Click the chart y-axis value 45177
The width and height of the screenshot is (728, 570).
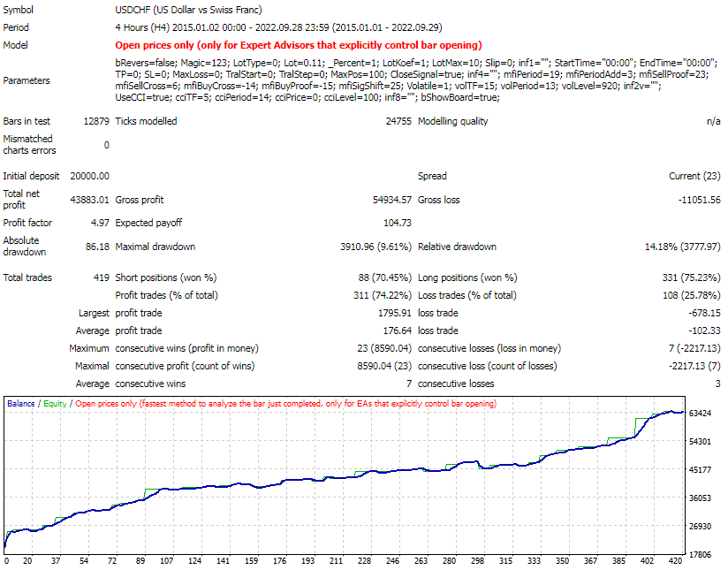pyautogui.click(x=700, y=469)
